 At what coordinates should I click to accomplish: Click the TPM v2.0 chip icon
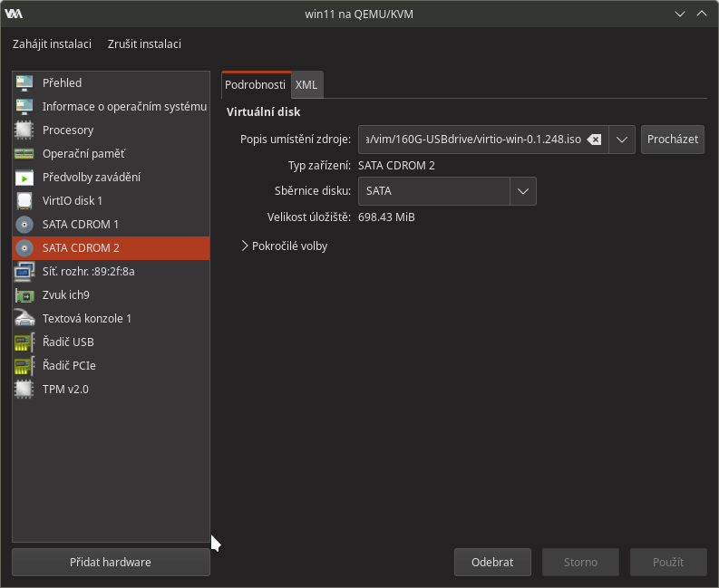pyautogui.click(x=24, y=389)
